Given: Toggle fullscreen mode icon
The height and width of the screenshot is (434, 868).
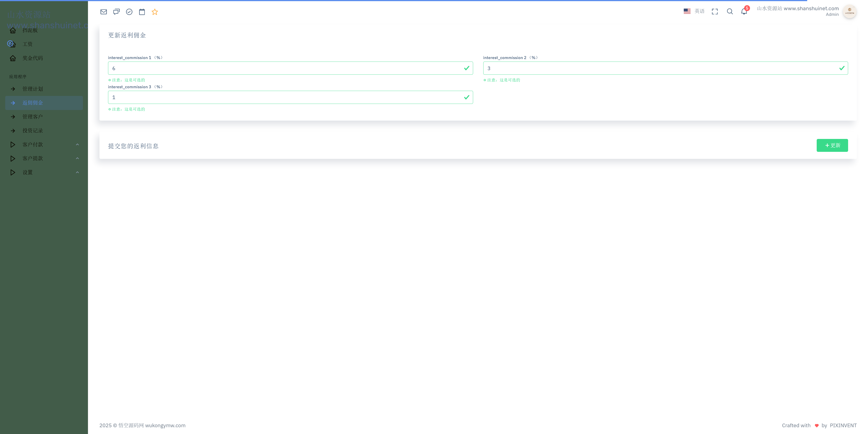Looking at the screenshot, I should click(715, 12).
